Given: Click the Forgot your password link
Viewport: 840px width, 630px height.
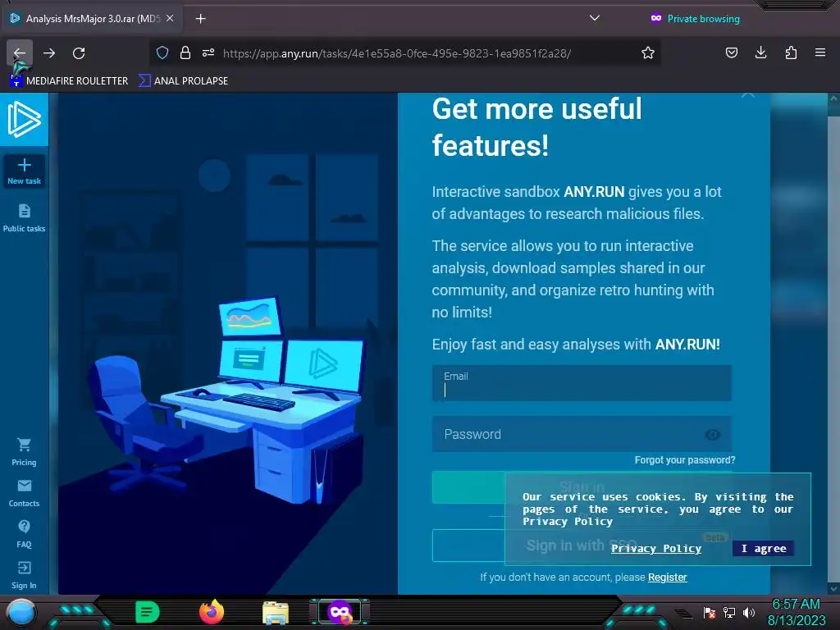Looking at the screenshot, I should [x=685, y=460].
